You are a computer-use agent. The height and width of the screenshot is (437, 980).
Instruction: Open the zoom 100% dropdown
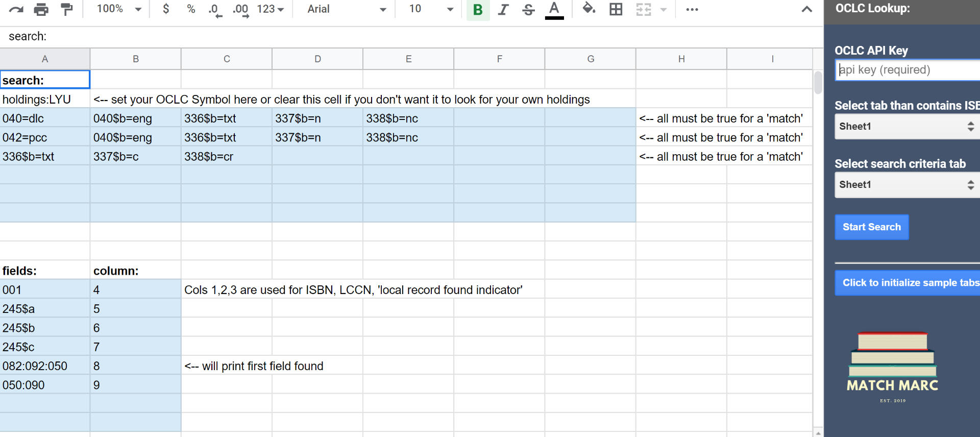[x=119, y=9]
